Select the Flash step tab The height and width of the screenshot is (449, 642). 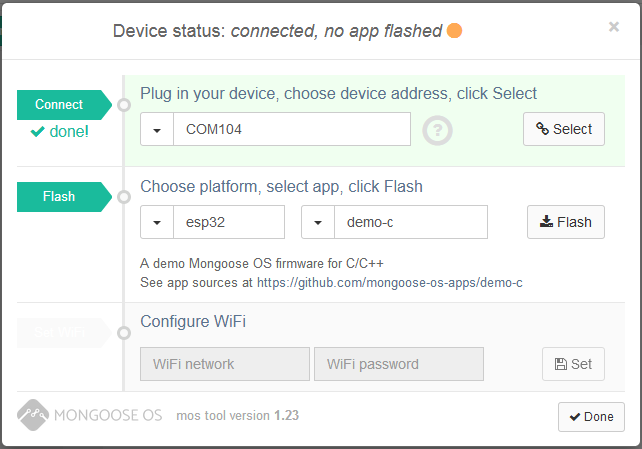pyautogui.click(x=60, y=197)
